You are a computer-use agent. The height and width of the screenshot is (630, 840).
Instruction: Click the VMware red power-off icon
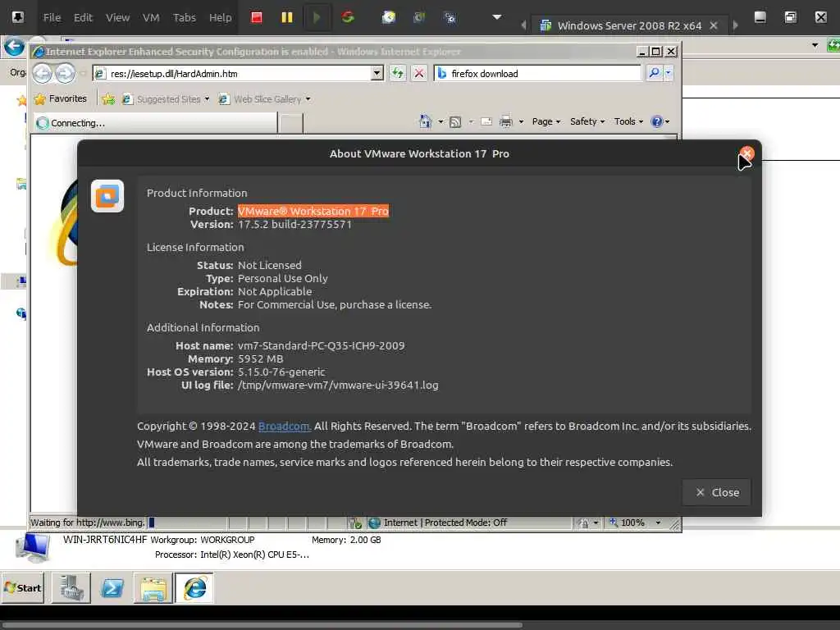point(257,17)
